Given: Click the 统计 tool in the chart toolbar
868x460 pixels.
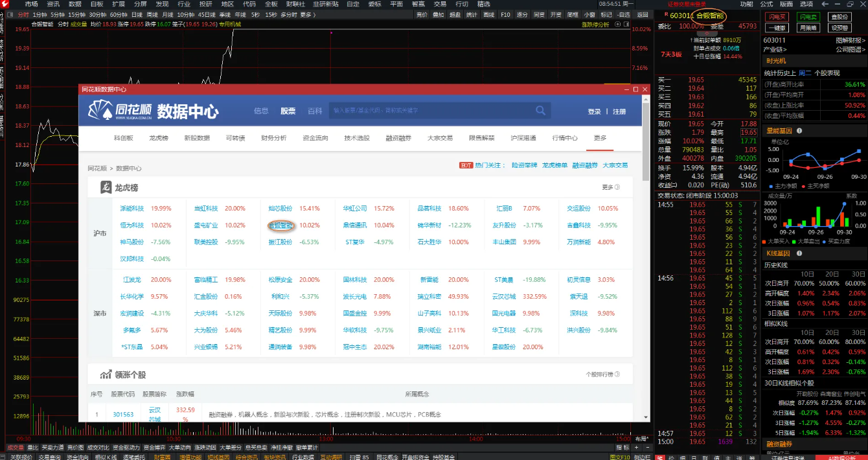Looking at the screenshot, I should point(471,14).
